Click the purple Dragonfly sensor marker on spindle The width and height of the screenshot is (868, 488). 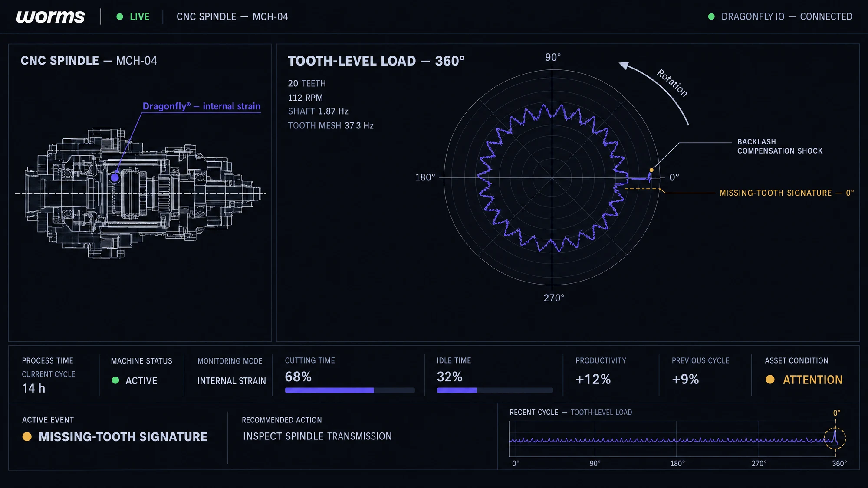(115, 177)
